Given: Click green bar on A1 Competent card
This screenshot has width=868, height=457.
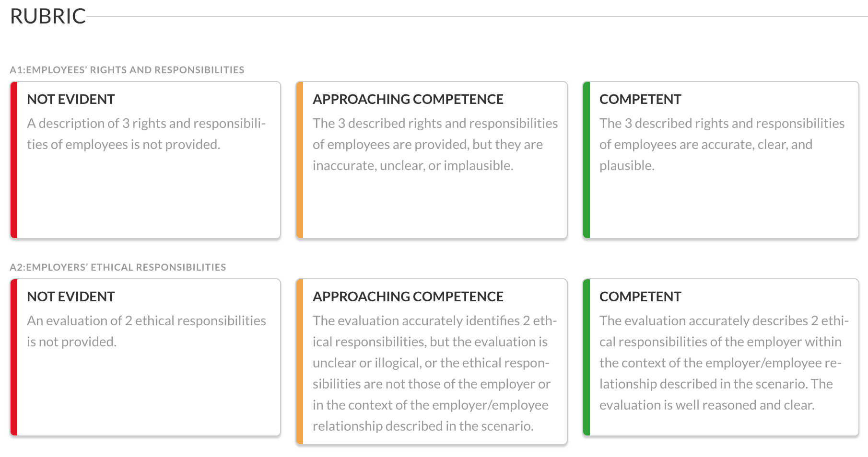Looking at the screenshot, I should pos(586,160).
